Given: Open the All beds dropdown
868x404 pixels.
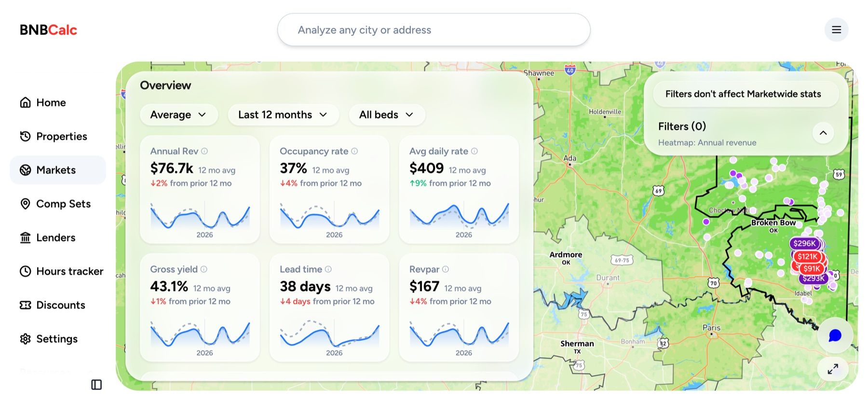Looking at the screenshot, I should [x=387, y=115].
